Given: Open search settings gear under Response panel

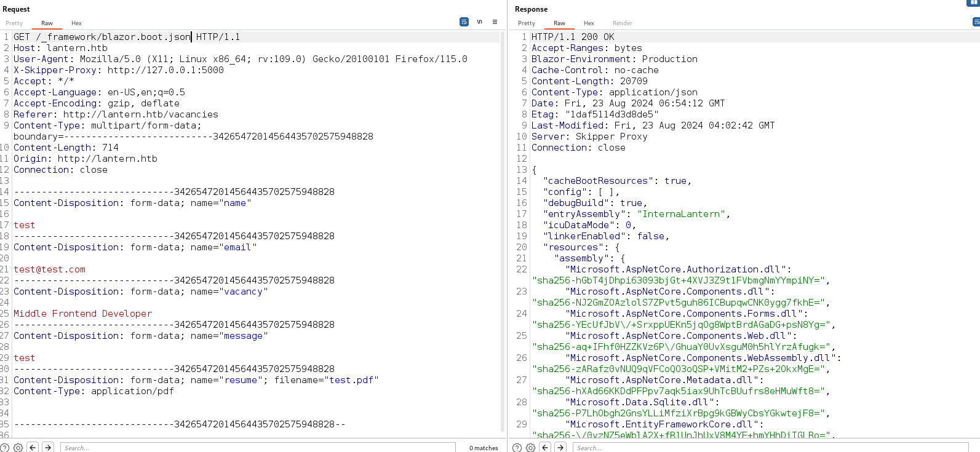Looking at the screenshot, I should 530,448.
